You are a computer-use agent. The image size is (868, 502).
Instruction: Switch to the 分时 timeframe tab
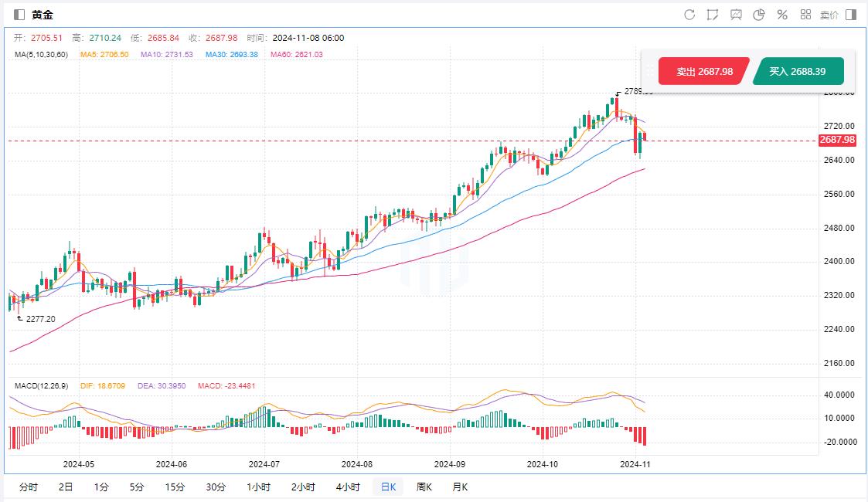[x=28, y=487]
